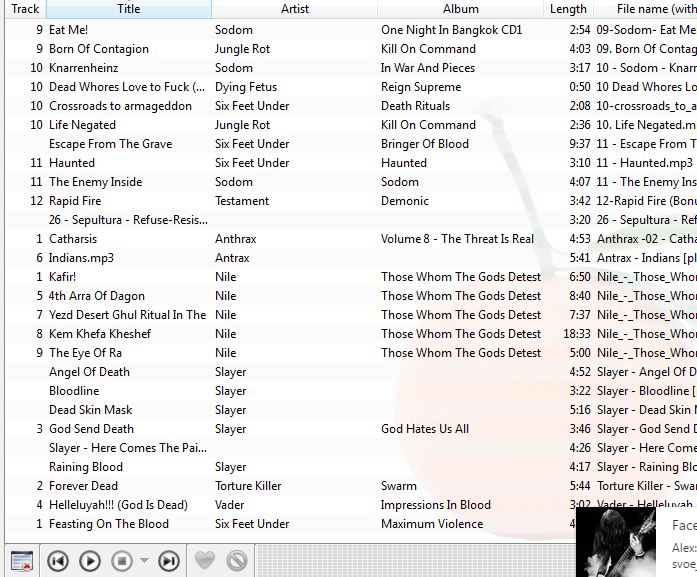
Task: Select the "Kafir!" track
Action: (63, 277)
